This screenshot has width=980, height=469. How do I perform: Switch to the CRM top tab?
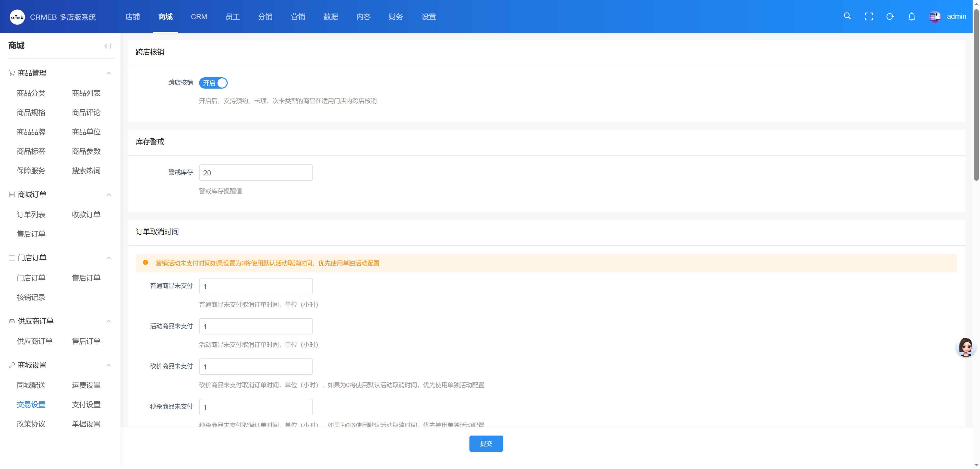199,17
